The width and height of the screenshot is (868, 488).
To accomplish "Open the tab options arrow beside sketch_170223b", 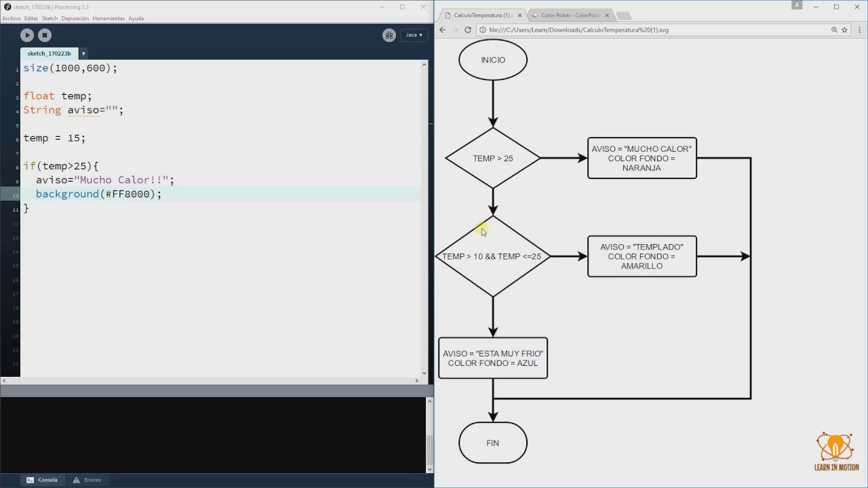I will coord(83,54).
